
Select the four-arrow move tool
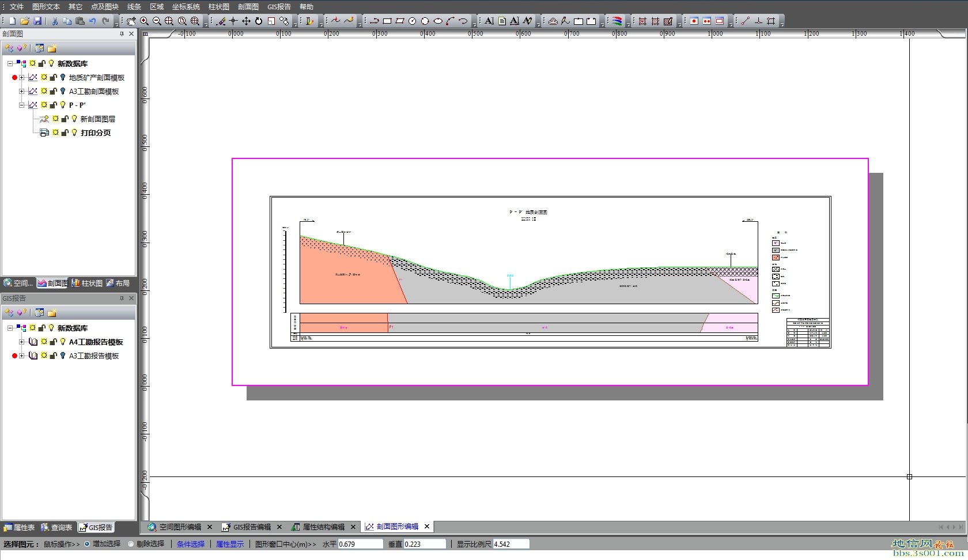pyautogui.click(x=246, y=21)
